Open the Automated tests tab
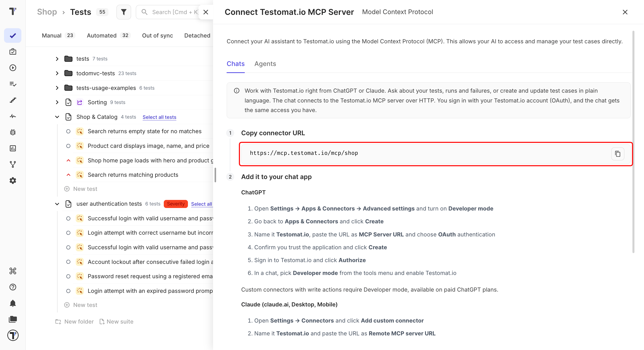Image resolution: width=644 pixels, height=350 pixels. click(108, 36)
